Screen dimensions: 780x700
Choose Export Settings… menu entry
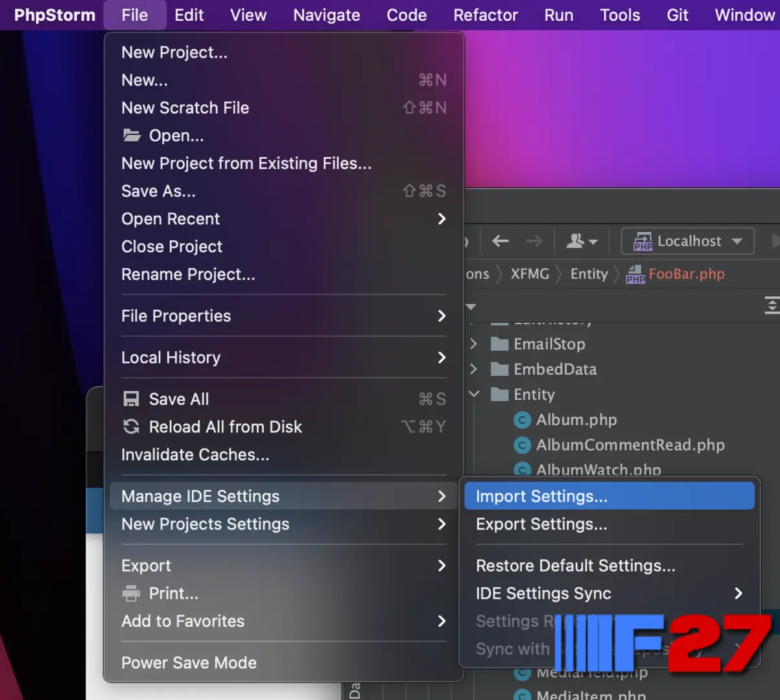541,524
